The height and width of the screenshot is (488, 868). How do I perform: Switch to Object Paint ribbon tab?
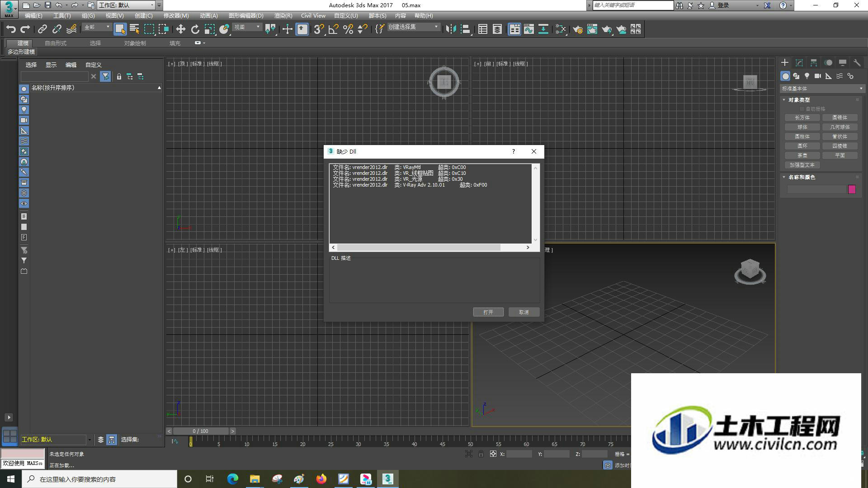click(135, 43)
